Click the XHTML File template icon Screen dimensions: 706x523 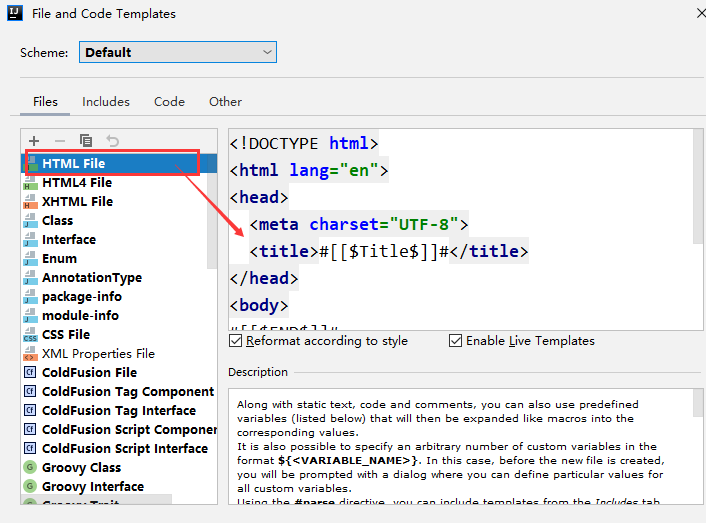(x=30, y=202)
